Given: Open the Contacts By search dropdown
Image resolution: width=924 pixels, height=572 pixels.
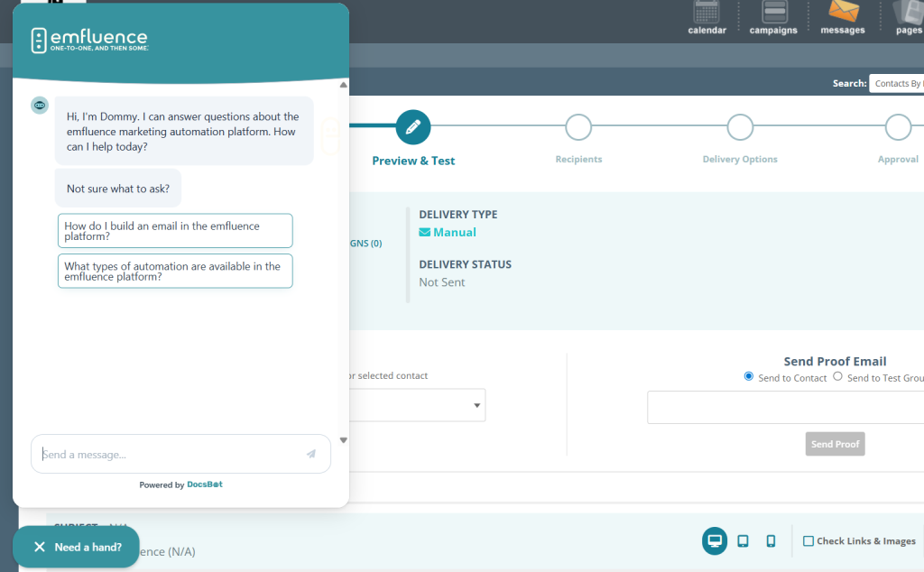Looking at the screenshot, I should click(895, 83).
